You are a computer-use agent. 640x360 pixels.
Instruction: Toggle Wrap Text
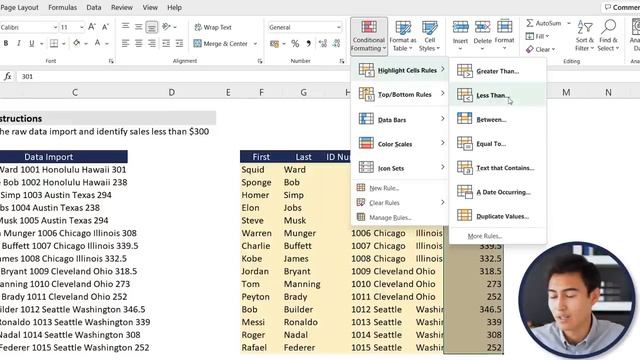(x=213, y=27)
